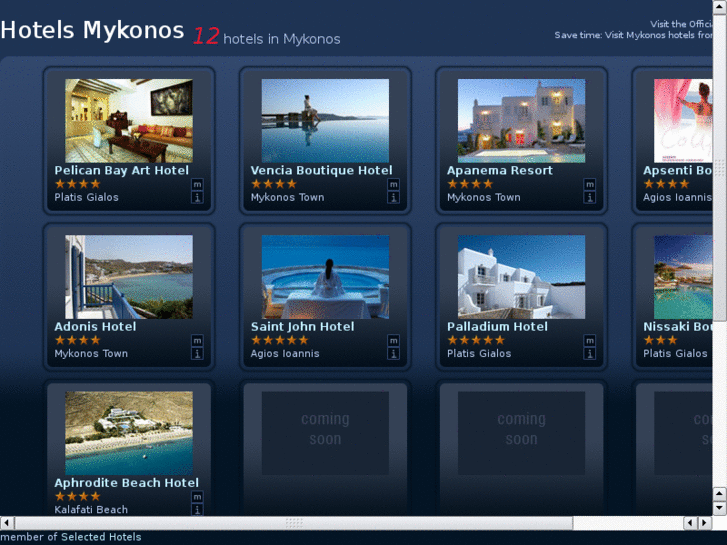Click the star rating of Saint John Hotel
This screenshot has width=727, height=545.
click(280, 340)
